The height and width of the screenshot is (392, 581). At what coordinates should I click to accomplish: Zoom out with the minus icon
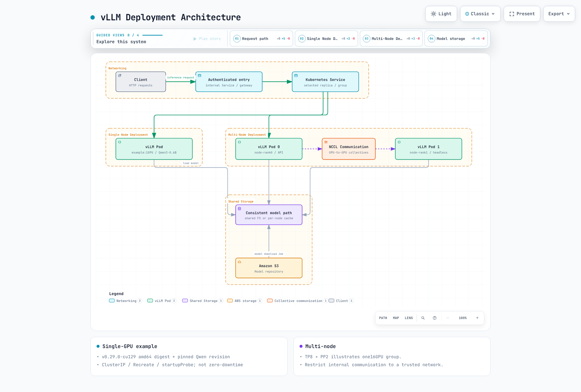coord(448,318)
